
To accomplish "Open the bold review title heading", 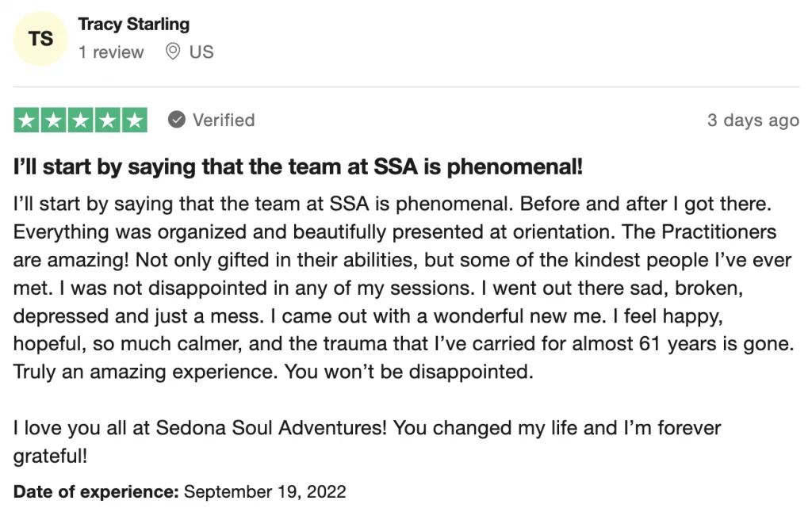I will pyautogui.click(x=298, y=167).
